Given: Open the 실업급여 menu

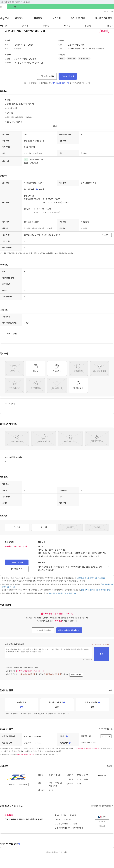Looking at the screenshot, I should (57, 18).
